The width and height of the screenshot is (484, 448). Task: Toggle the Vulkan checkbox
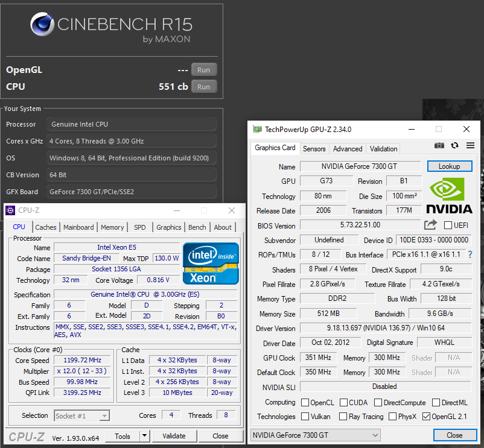(x=305, y=416)
